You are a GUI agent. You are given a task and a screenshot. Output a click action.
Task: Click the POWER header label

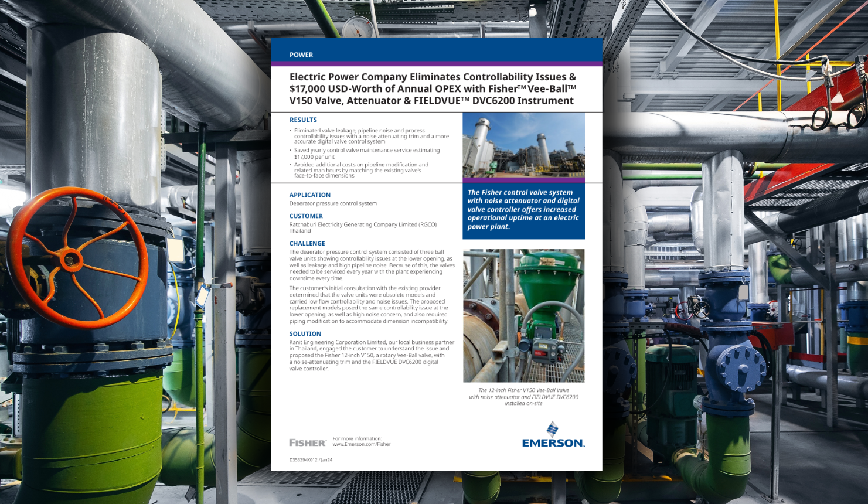(301, 55)
